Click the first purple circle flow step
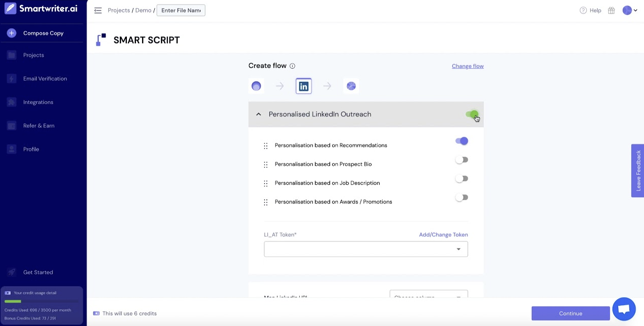The image size is (644, 326). click(256, 86)
